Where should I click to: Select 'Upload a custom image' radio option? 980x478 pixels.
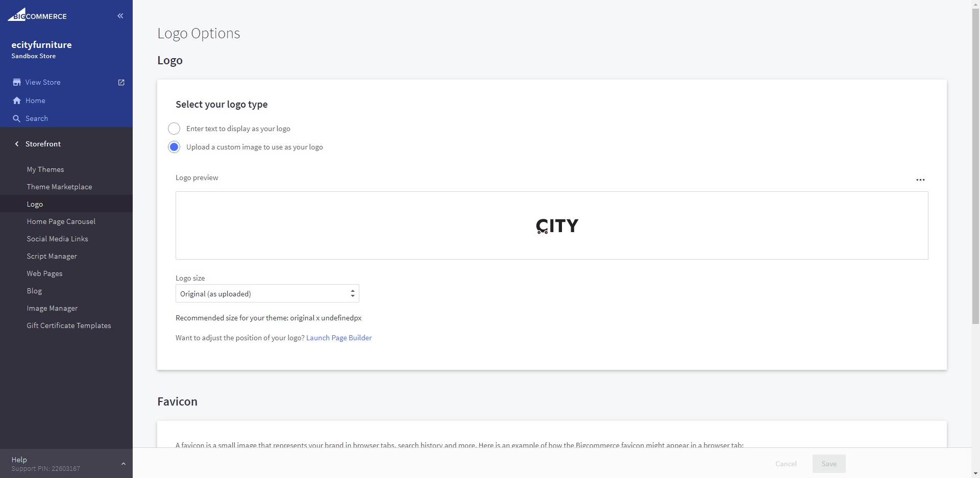click(x=174, y=147)
